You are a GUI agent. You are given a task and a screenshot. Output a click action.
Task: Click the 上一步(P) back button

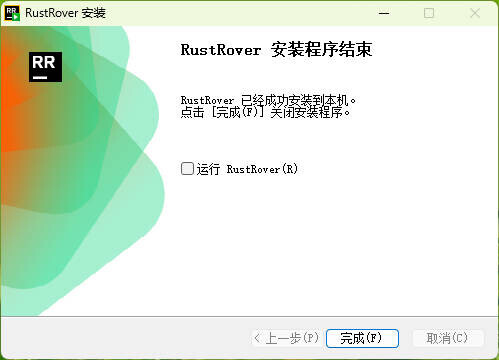point(286,338)
